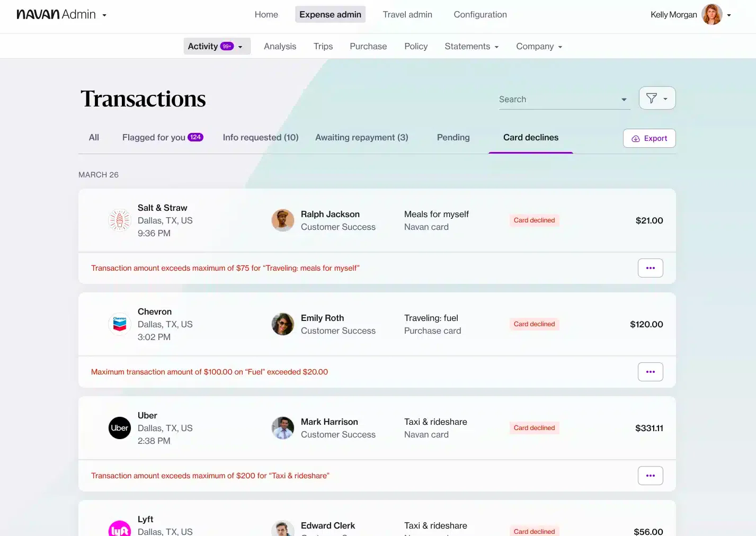Expand the Statements dropdown menu

pos(472,46)
